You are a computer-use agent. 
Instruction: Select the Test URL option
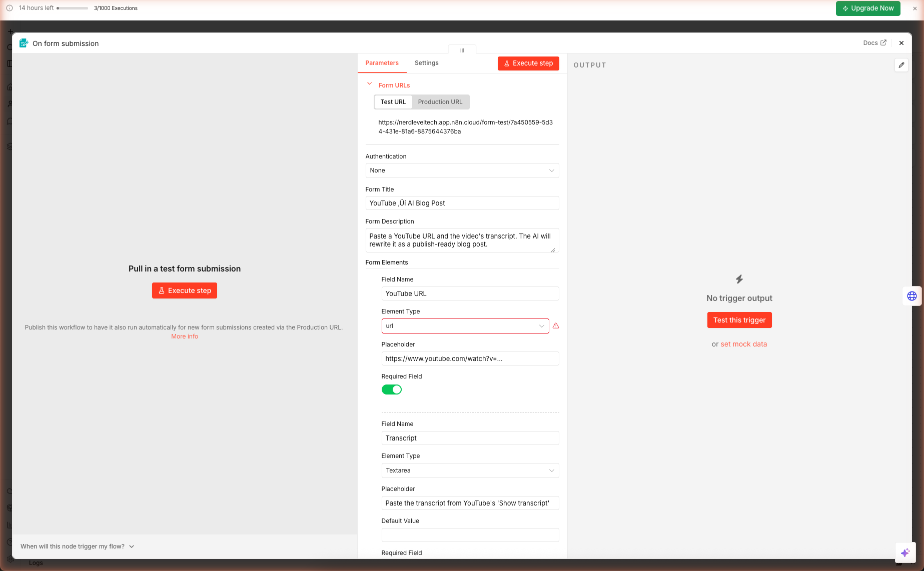tap(393, 102)
